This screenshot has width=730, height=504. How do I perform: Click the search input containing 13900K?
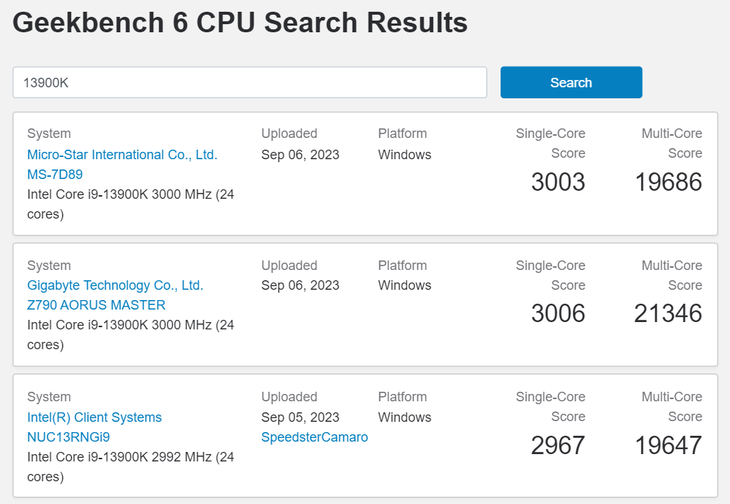pos(249,83)
